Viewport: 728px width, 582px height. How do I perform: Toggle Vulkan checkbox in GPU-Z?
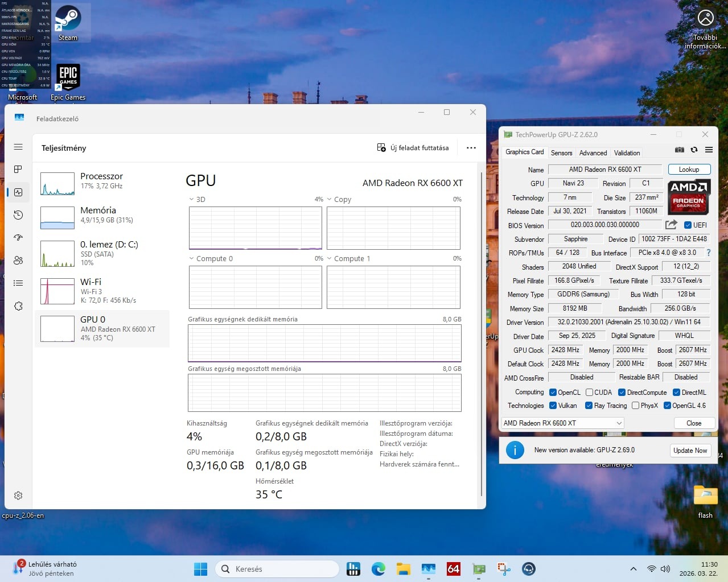click(x=553, y=405)
